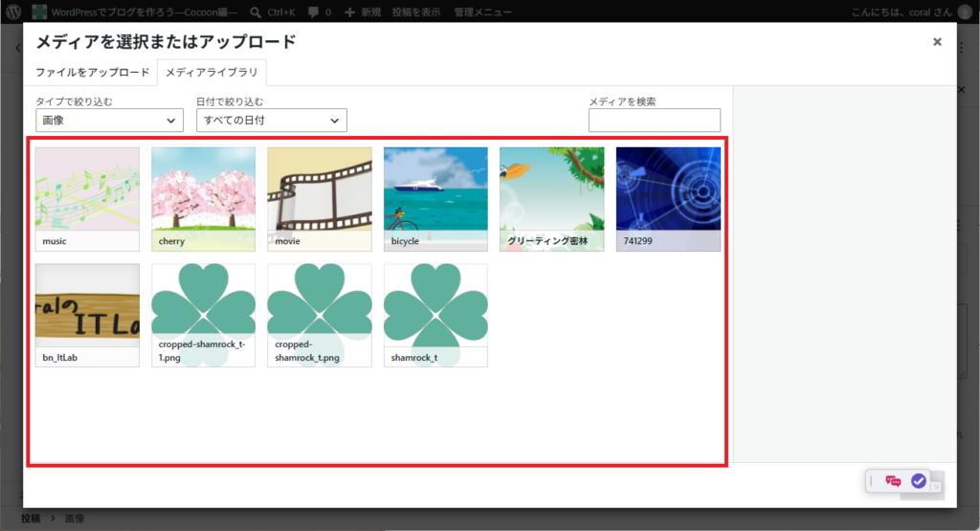Select the メディアライブラリ tab
This screenshot has width=980, height=531.
pos(212,73)
